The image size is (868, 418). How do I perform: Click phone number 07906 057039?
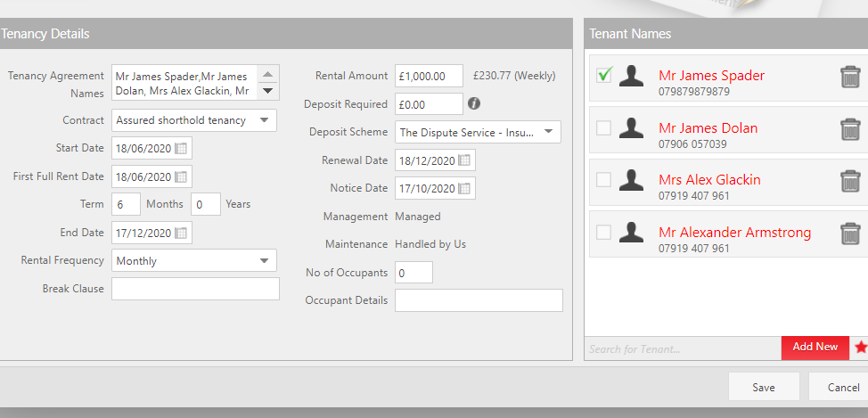tap(692, 144)
